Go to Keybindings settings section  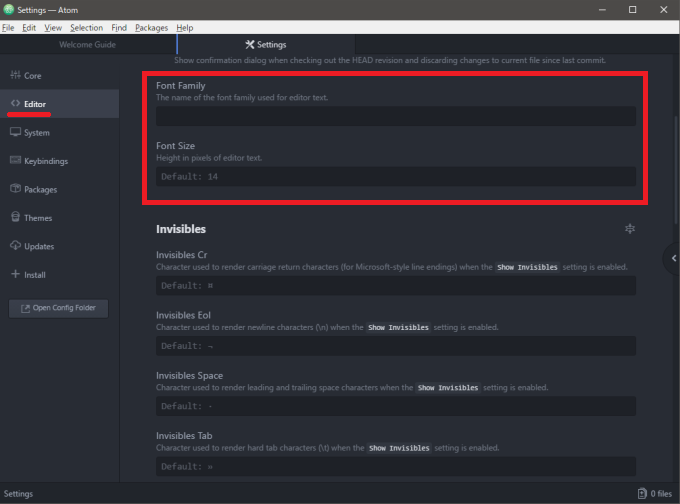pos(59,161)
